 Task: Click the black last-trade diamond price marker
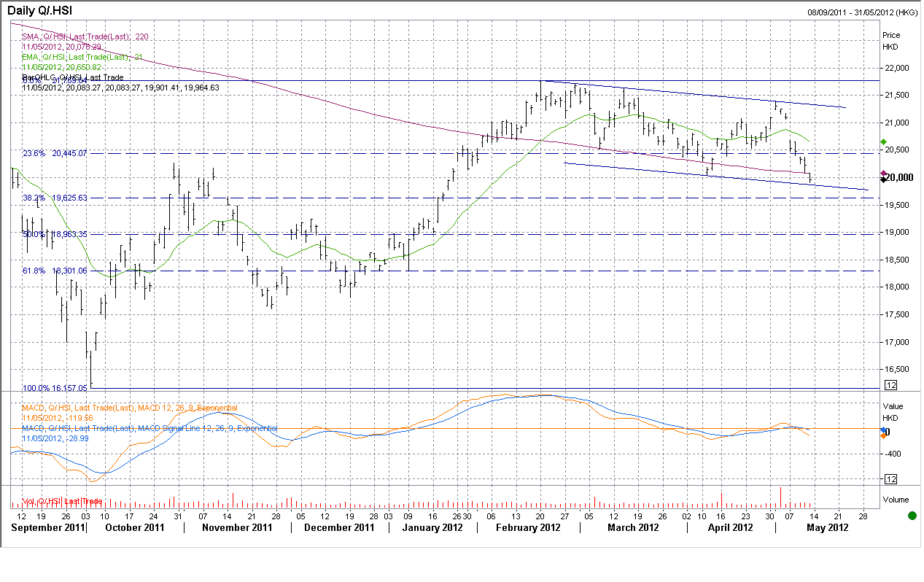point(884,179)
